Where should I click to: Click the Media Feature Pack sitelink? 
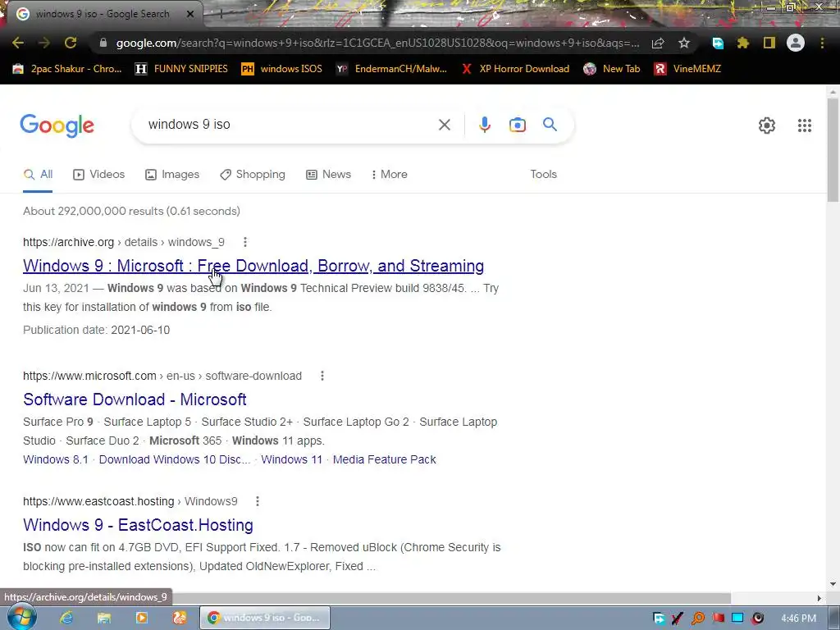click(384, 459)
